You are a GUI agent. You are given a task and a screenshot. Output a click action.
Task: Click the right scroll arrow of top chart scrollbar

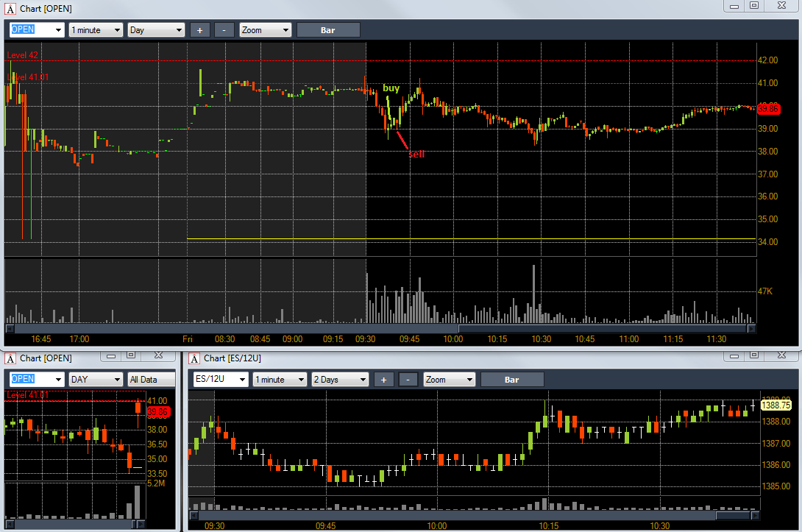click(x=751, y=328)
